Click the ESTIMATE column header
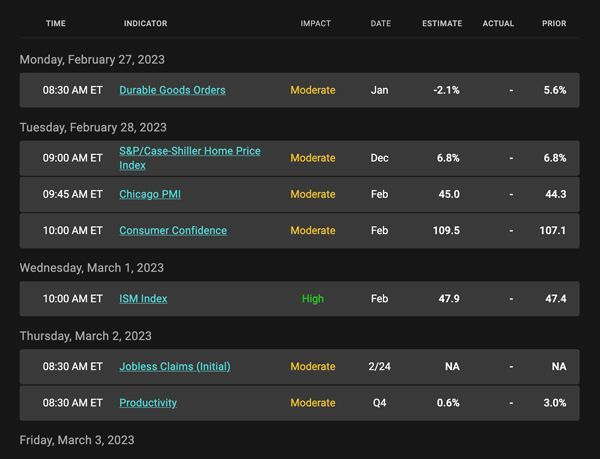600x459 pixels. point(442,23)
